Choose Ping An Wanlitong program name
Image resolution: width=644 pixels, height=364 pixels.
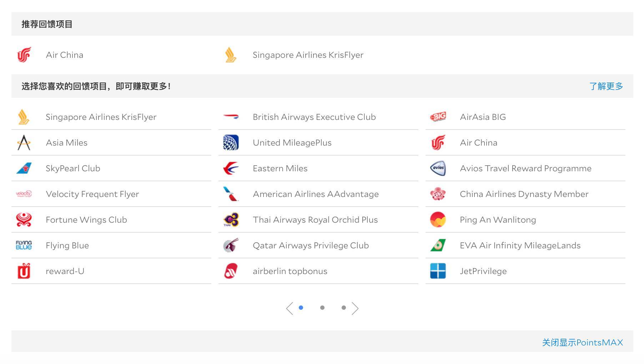[498, 220]
